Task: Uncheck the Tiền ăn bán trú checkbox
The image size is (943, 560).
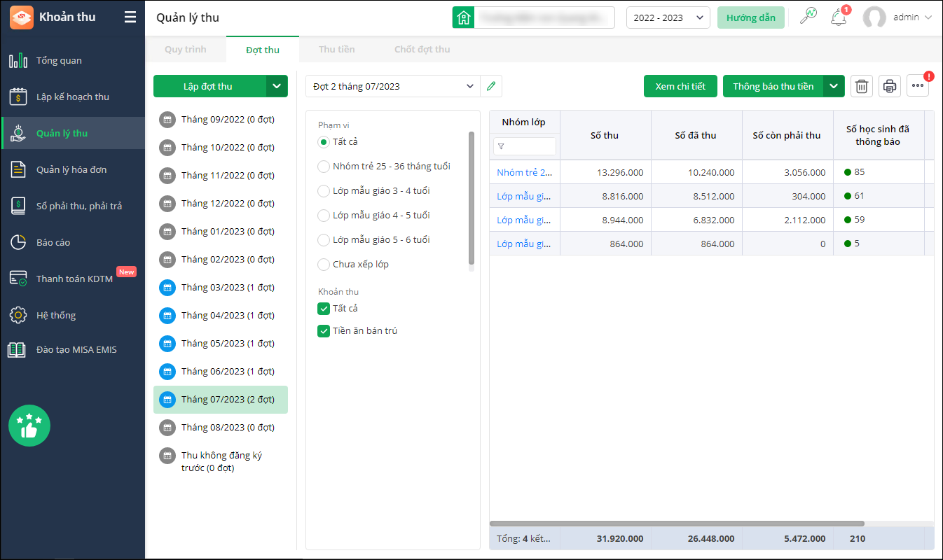Action: (324, 331)
